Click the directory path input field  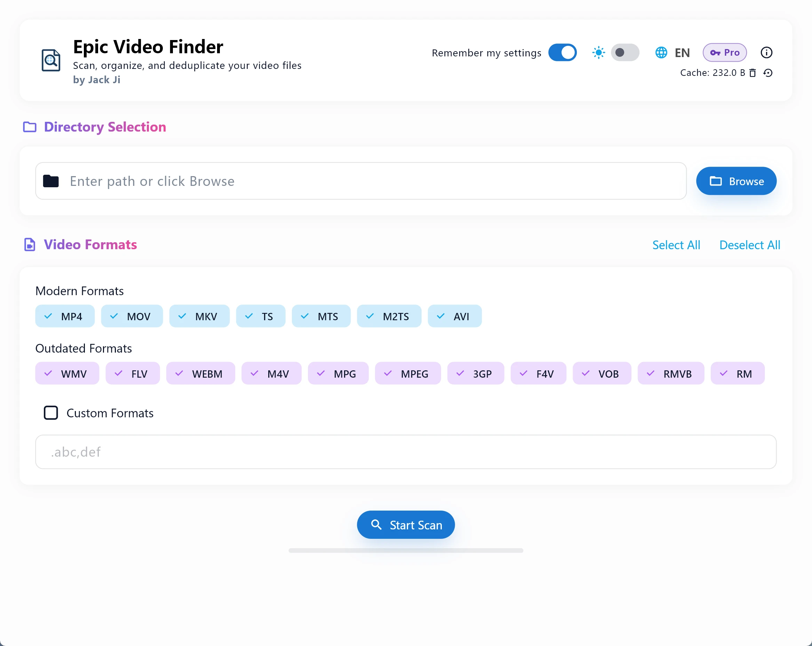pyautogui.click(x=360, y=181)
